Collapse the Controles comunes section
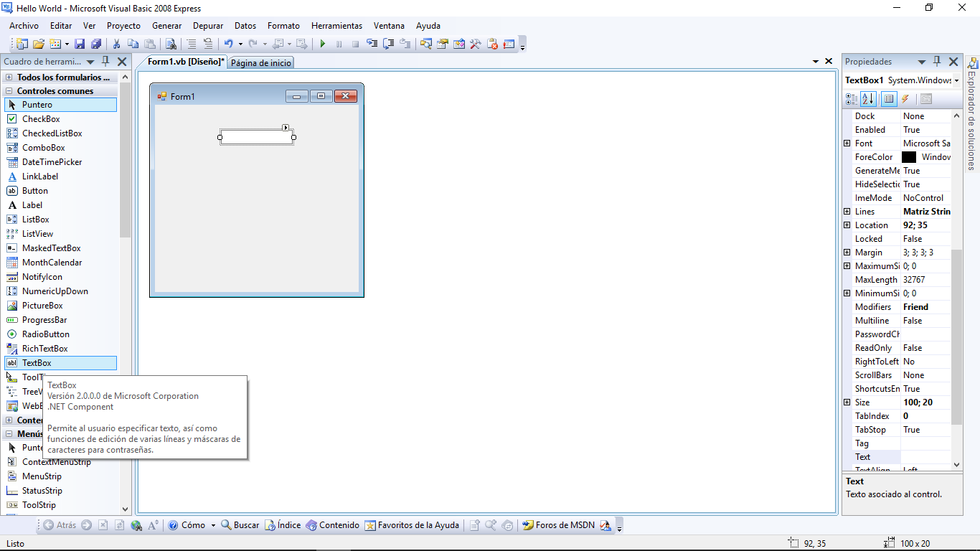The height and width of the screenshot is (551, 980). pos(9,91)
